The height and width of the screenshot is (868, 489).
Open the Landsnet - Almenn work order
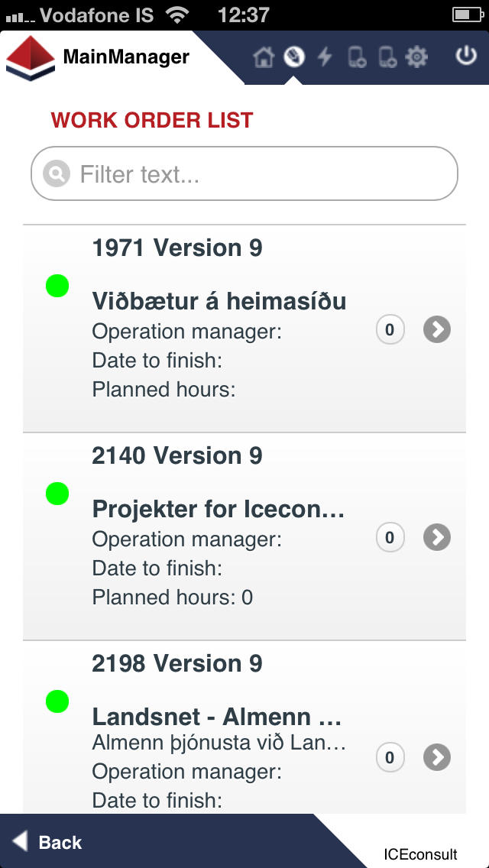point(244,727)
